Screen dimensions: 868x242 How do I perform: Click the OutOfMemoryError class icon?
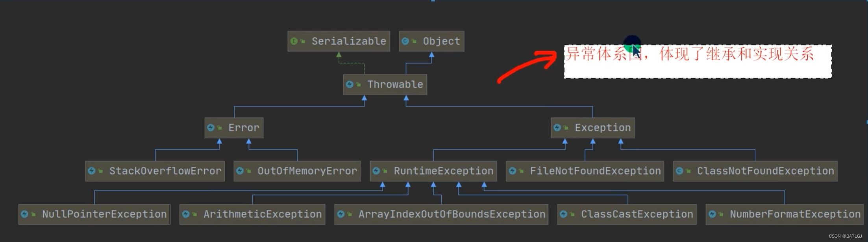pos(240,171)
